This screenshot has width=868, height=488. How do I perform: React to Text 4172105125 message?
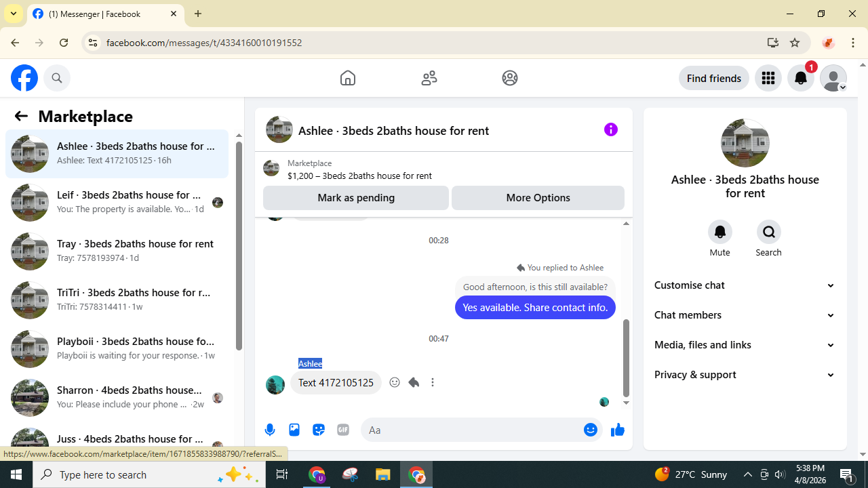coord(395,382)
